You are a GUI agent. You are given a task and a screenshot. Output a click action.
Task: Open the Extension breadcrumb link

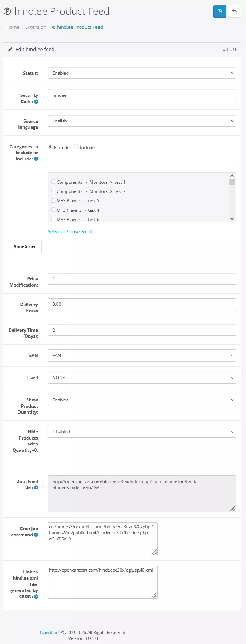(x=36, y=27)
